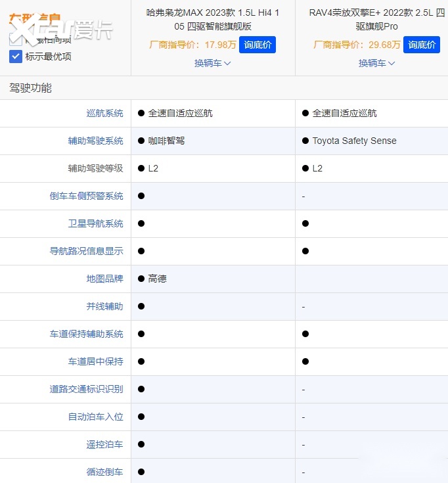Click the 自动泊车入位 parameter label
This screenshot has height=483, width=448.
click(95, 417)
